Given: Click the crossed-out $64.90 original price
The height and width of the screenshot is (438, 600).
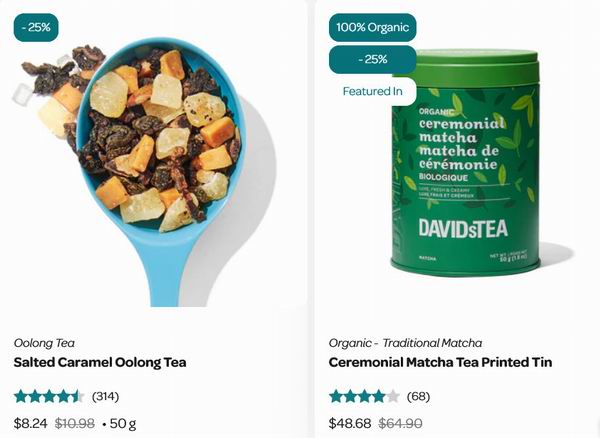Looking at the screenshot, I should (x=400, y=423).
